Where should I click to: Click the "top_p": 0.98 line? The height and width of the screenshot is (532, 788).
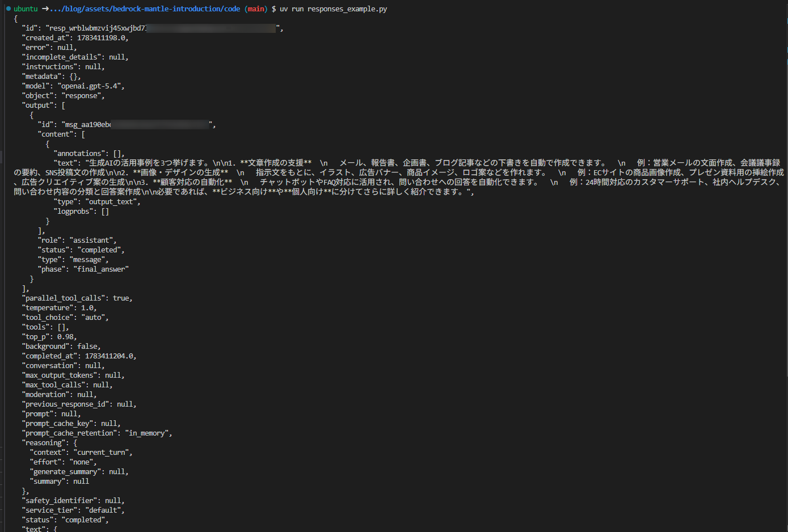49,337
